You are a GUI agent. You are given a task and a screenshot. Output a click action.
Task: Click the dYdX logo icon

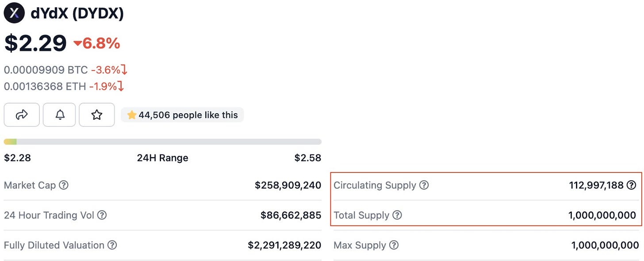point(14,13)
